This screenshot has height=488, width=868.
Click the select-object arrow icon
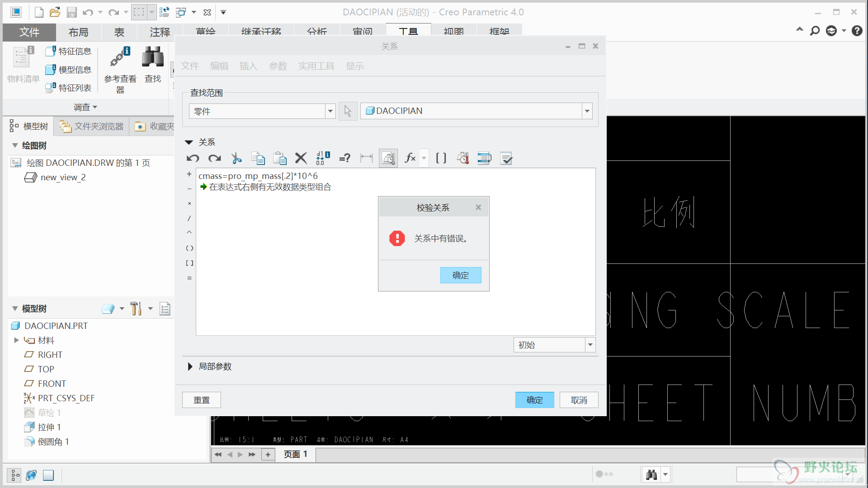(348, 111)
